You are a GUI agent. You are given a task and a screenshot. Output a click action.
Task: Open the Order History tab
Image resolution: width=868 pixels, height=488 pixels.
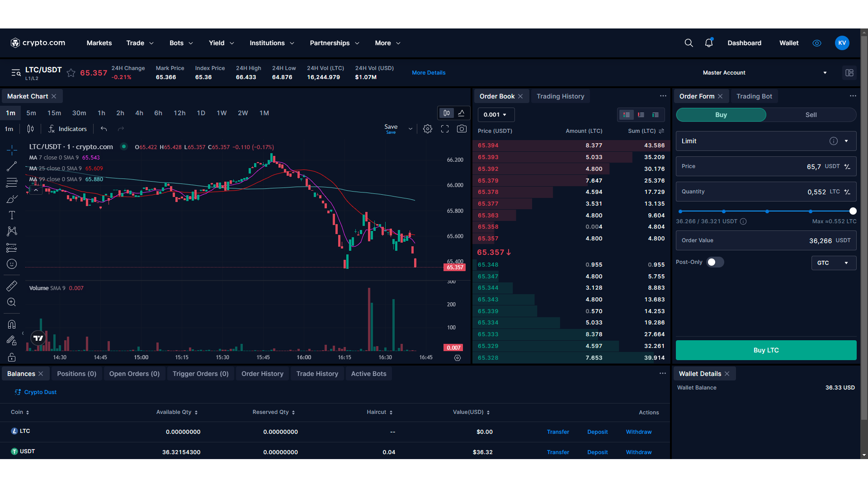[x=262, y=374]
